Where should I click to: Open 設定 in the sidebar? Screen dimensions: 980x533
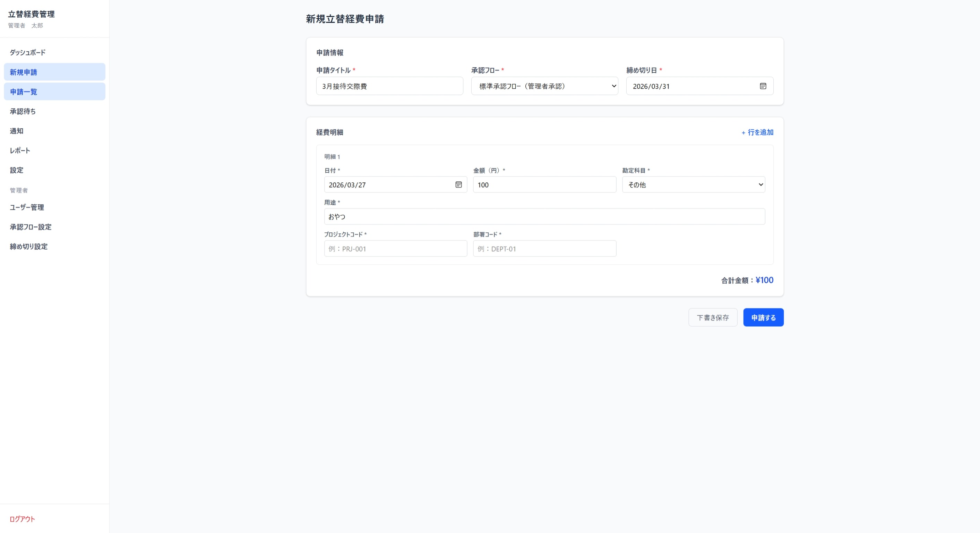click(17, 170)
